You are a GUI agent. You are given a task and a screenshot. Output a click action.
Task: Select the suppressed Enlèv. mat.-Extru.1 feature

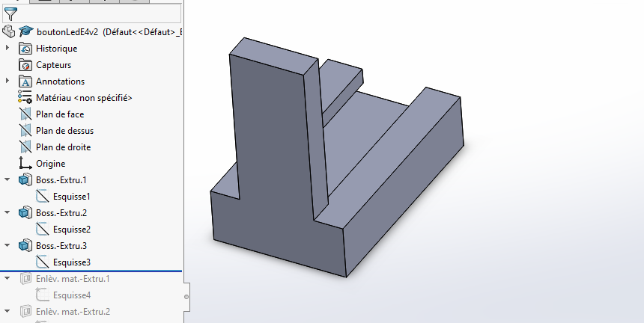(73, 279)
